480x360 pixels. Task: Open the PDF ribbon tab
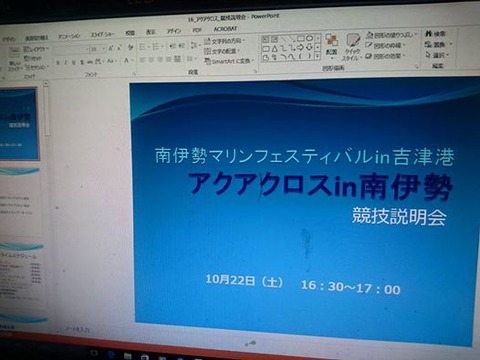pos(197,30)
